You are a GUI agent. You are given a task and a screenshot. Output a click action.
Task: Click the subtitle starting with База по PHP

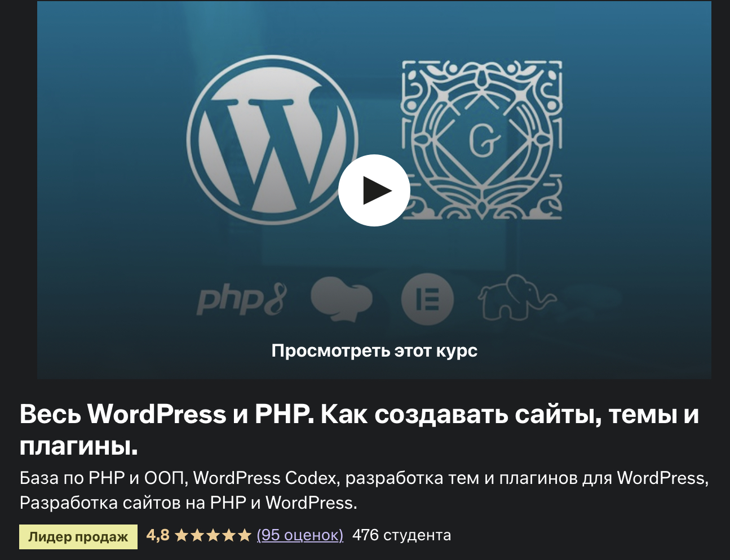[x=364, y=478]
